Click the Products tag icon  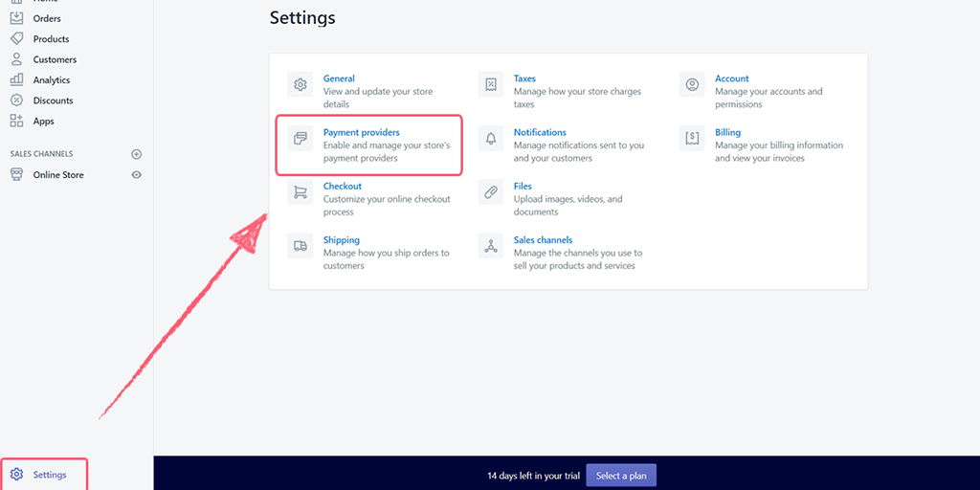pos(17,38)
